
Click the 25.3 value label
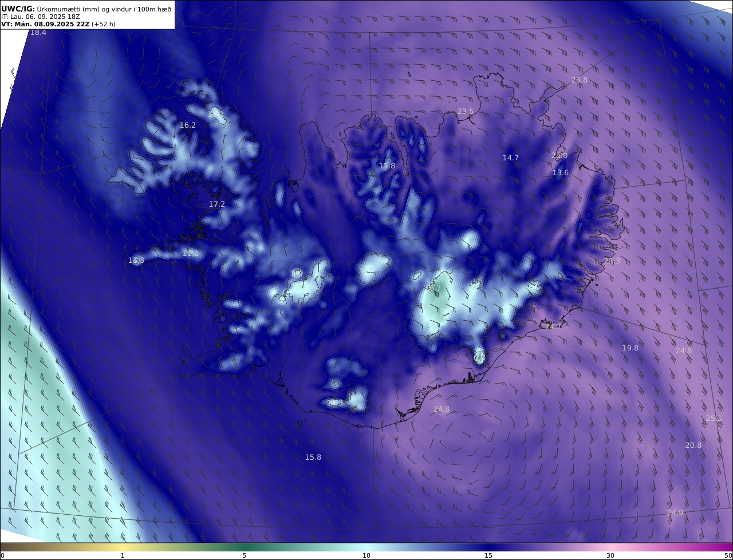(612, 261)
